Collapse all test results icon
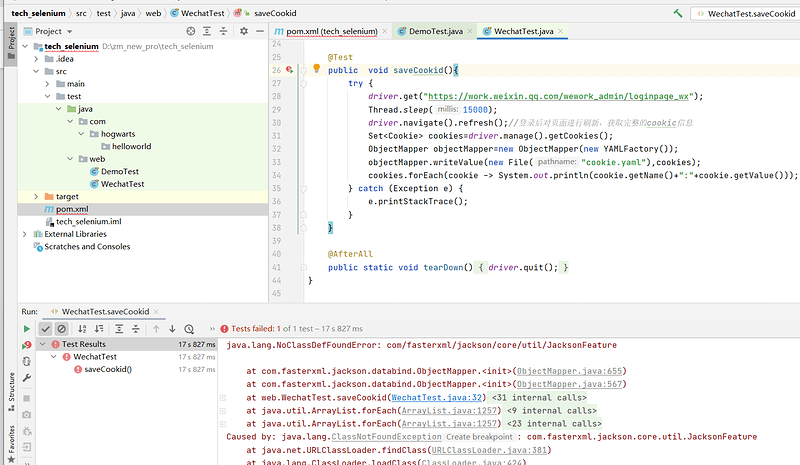Screen dimensions: 800x465 pos(136,329)
